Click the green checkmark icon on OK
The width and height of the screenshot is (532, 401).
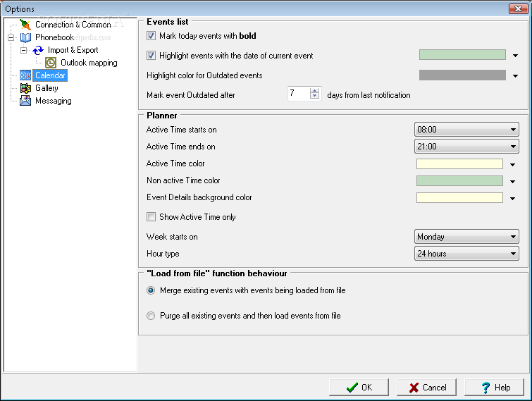tap(352, 388)
